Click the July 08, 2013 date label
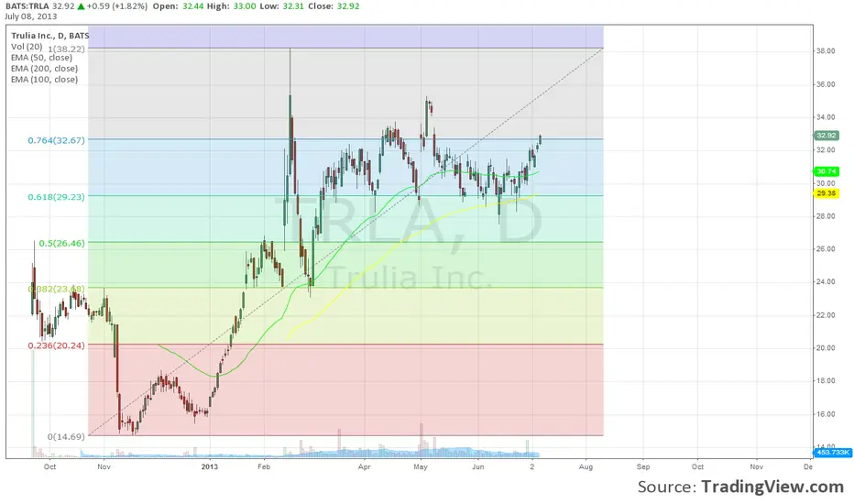This screenshot has width=854, height=504. click(30, 16)
